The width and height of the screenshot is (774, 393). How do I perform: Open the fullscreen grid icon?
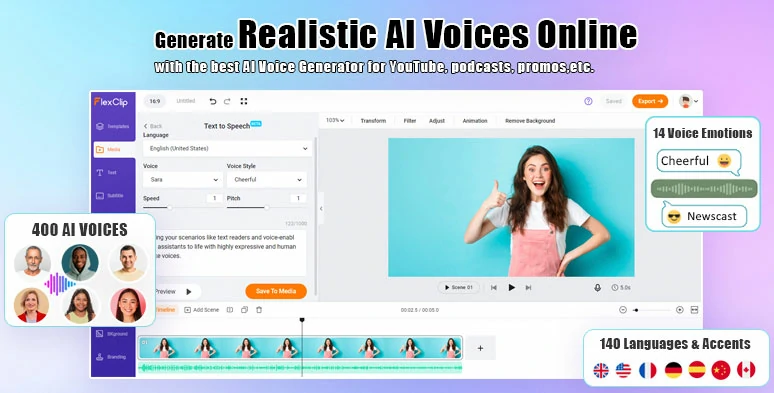243,101
